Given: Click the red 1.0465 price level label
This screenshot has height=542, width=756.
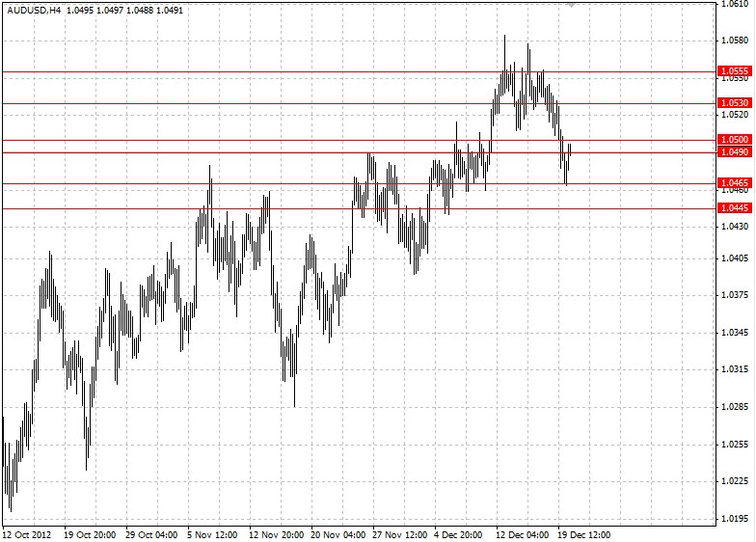Looking at the screenshot, I should tap(735, 183).
